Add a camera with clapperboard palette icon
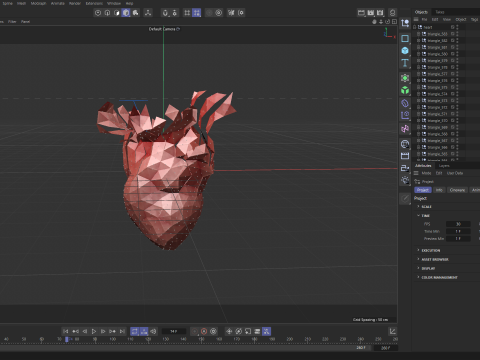The width and height of the screenshot is (480, 360). 405,156
